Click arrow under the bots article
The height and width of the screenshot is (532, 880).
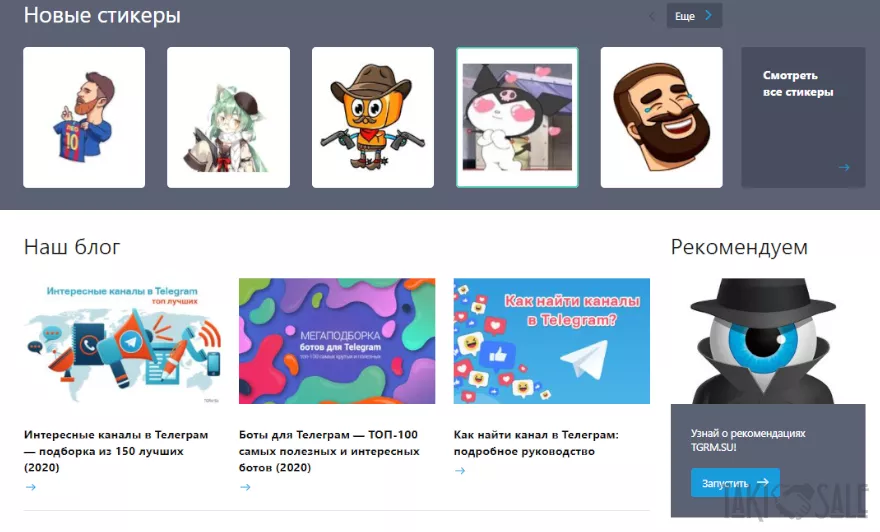click(x=245, y=487)
